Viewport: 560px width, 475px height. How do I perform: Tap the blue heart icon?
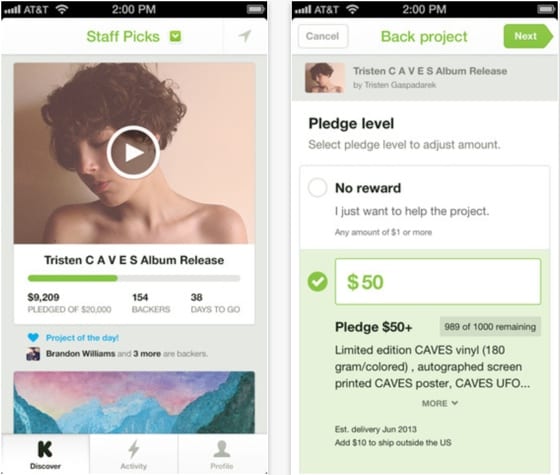coord(33,337)
